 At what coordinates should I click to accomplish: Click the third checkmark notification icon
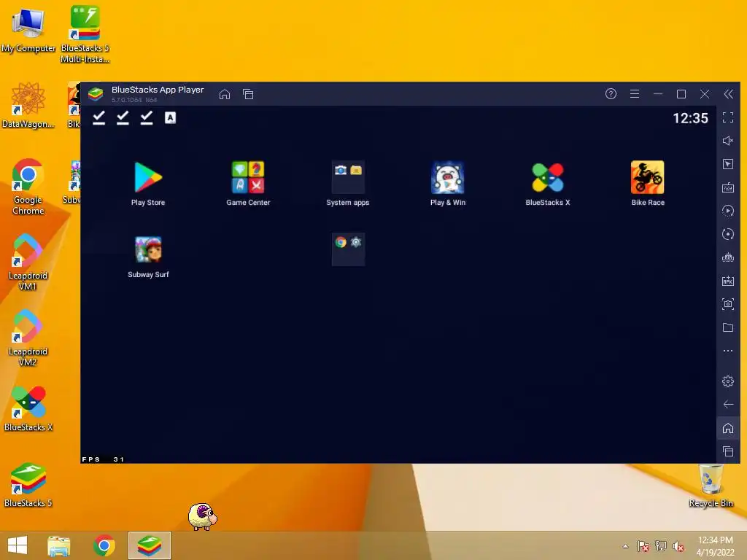pos(147,117)
